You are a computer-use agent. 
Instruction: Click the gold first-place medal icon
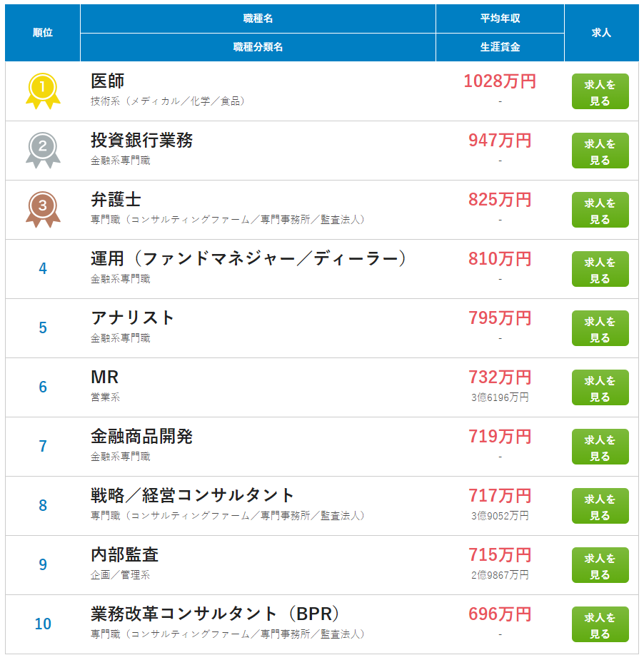(x=43, y=91)
